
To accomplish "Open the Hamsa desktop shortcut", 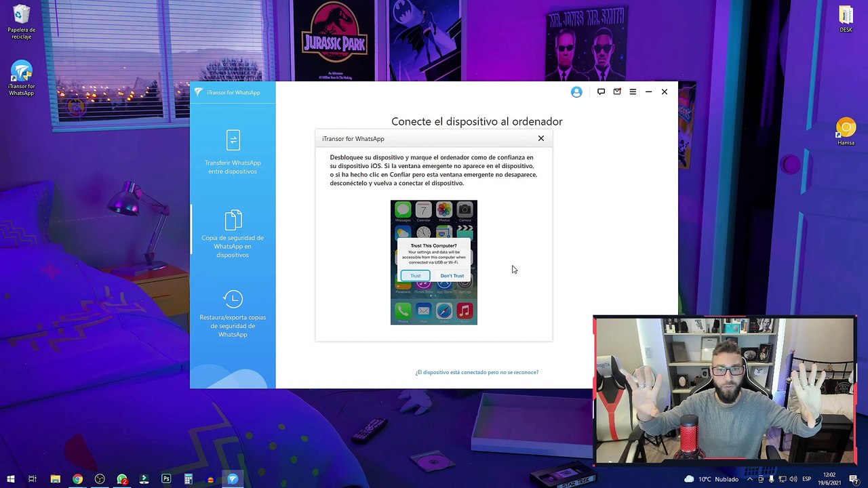I will coord(846,131).
